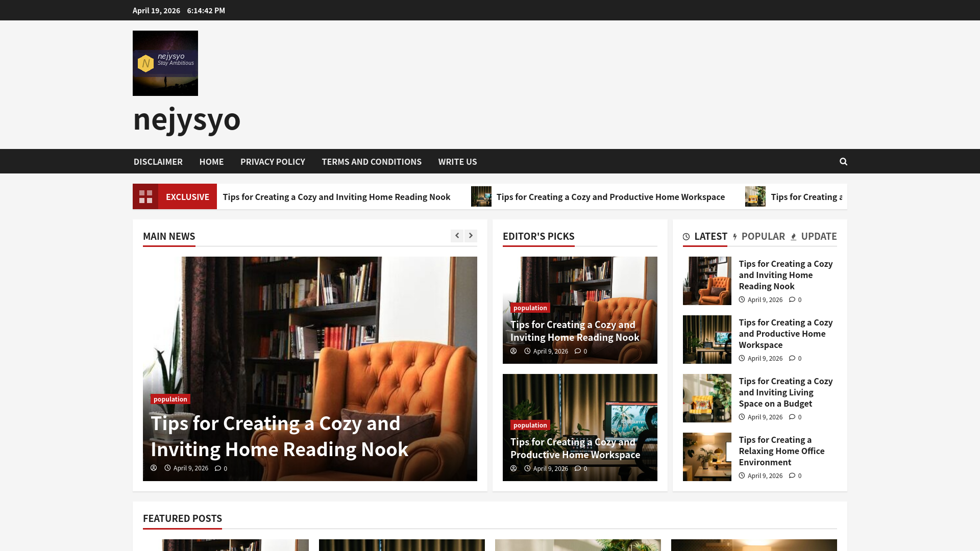Click the nejysyo logo image

165,63
